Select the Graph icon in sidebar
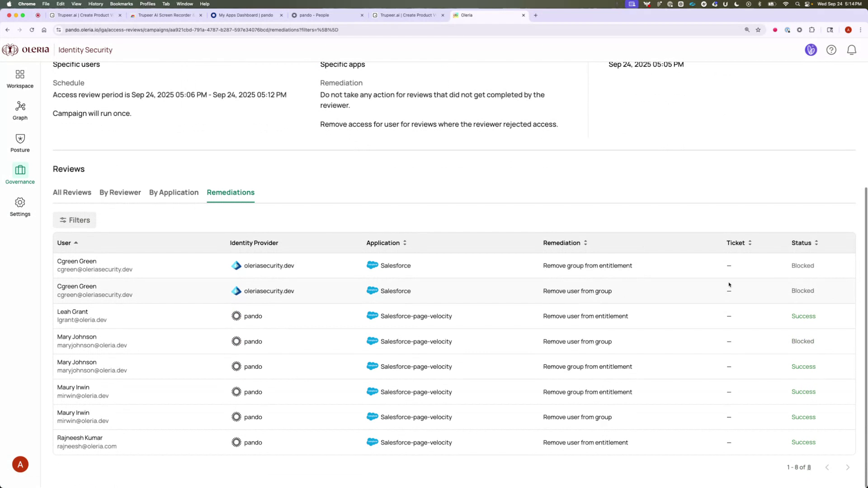 [20, 110]
